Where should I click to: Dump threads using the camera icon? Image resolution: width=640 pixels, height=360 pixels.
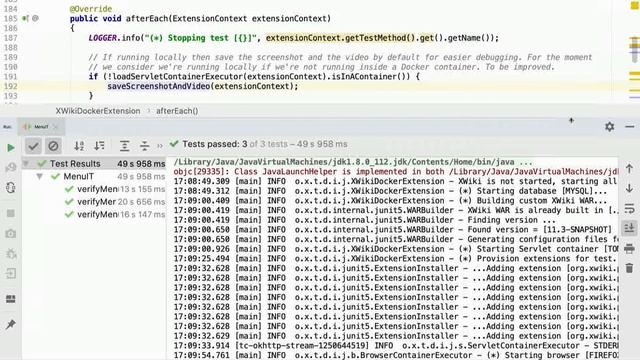coord(11,233)
